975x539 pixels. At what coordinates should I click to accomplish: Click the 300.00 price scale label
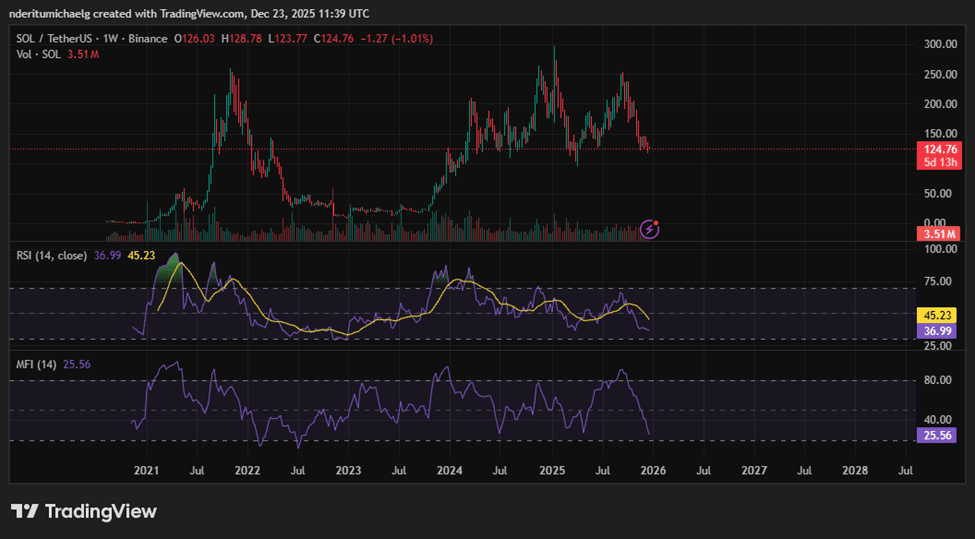pyautogui.click(x=940, y=44)
